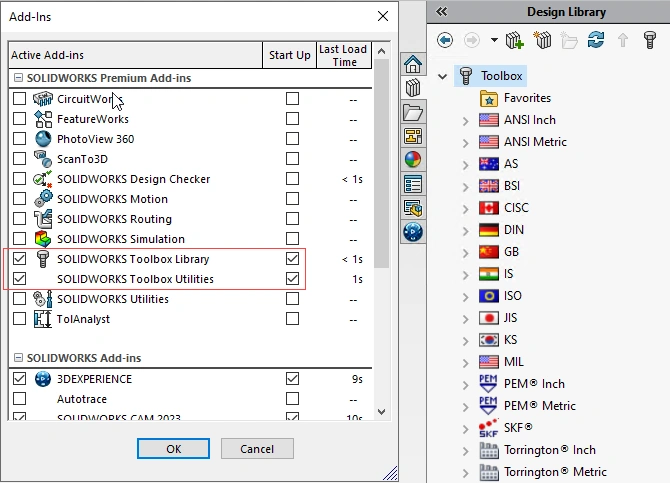Screen dimensions: 670x483
Task: Click Add to Library icon
Action: tap(514, 41)
